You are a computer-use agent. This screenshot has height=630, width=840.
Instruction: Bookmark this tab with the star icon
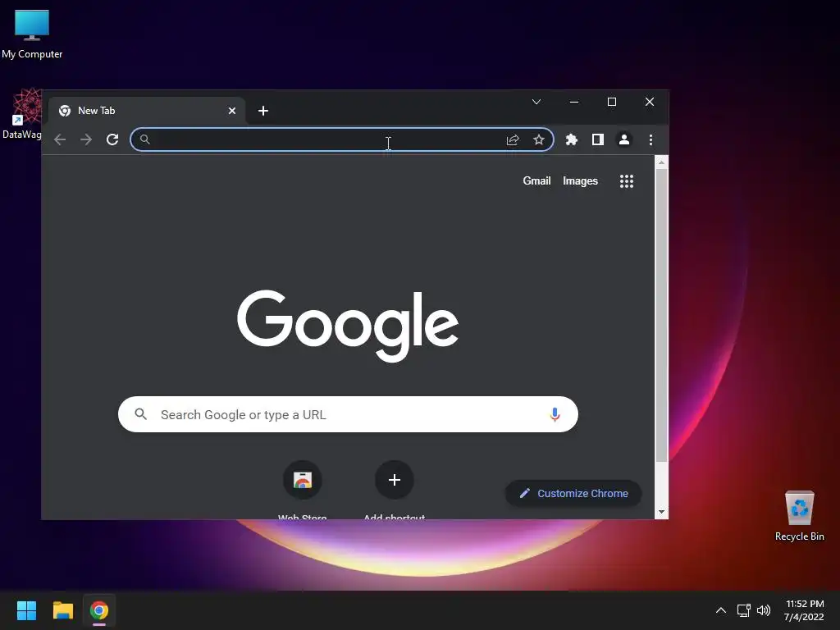[539, 139]
